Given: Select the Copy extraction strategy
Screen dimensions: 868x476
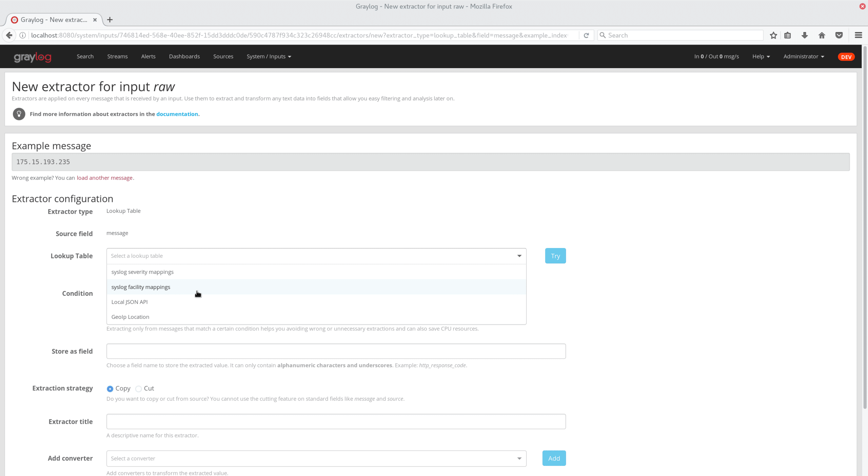Looking at the screenshot, I should [110, 389].
